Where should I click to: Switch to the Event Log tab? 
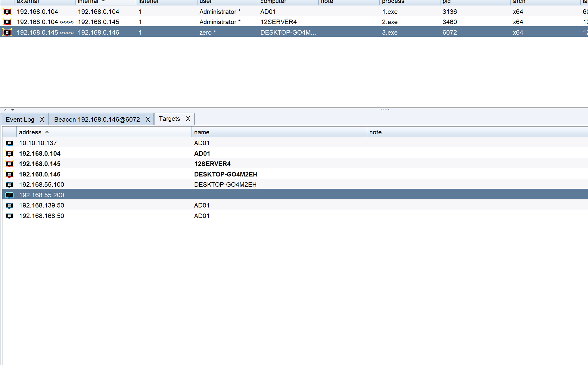20,120
